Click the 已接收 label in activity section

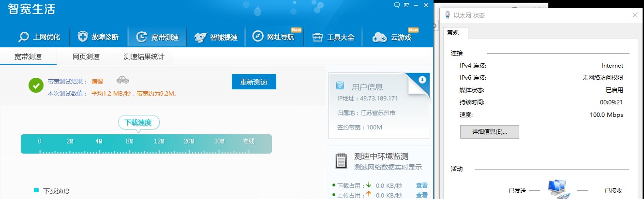tap(614, 191)
